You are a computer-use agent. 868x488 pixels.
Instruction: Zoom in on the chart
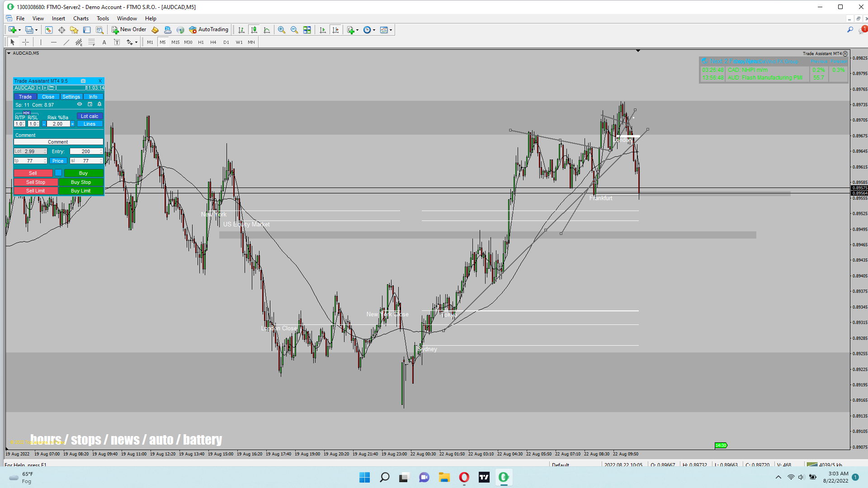pyautogui.click(x=282, y=30)
